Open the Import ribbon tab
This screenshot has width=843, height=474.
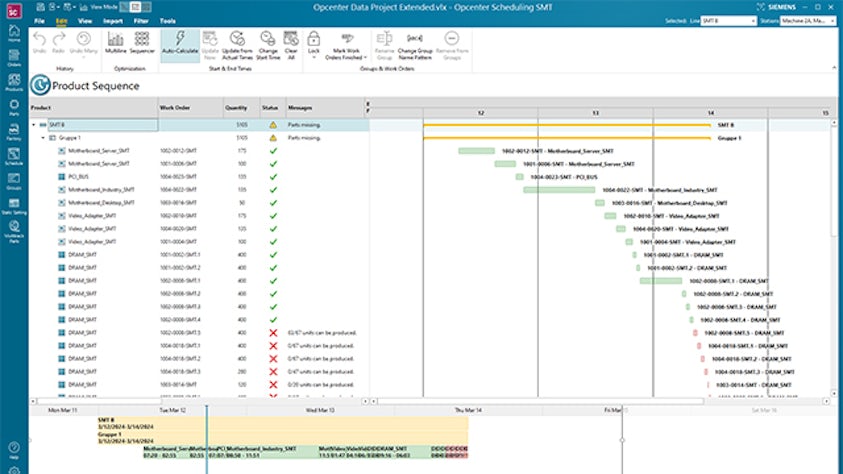pos(113,21)
